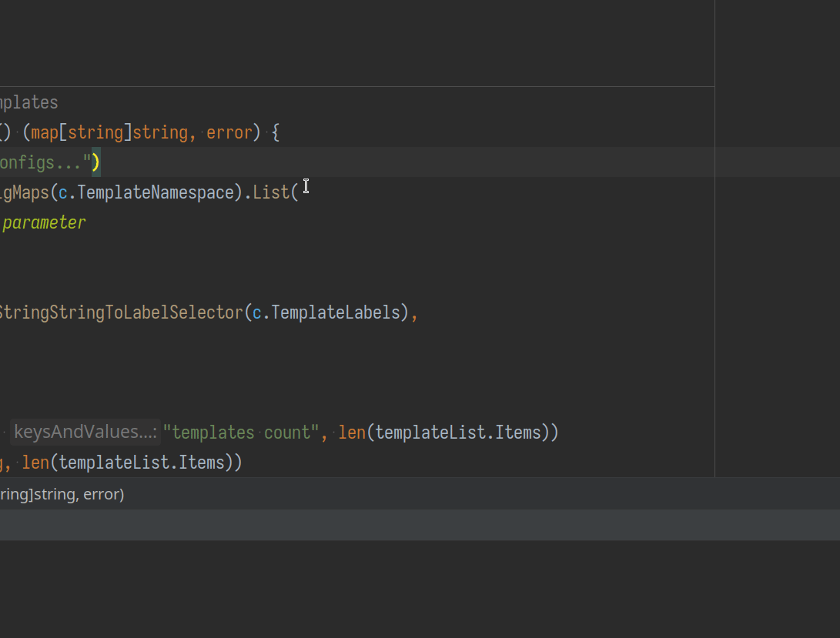The image size is (840, 638).
Task: Click the c receiver before TemplateNamespace
Action: coord(63,192)
